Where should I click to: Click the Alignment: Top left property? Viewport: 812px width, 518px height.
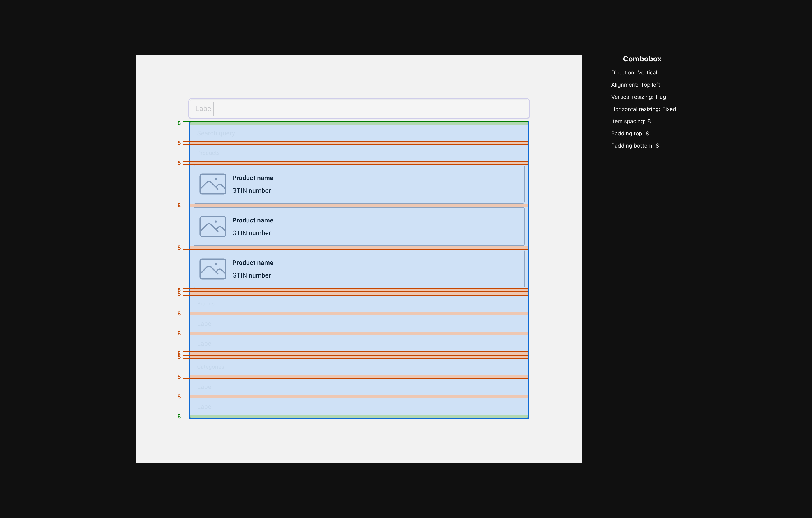(635, 85)
